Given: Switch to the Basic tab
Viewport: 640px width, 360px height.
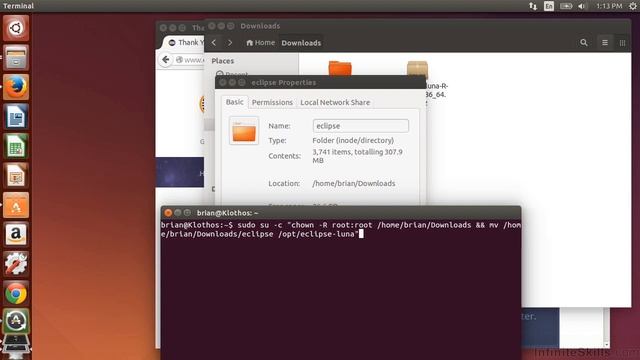Looking at the screenshot, I should coord(235,102).
